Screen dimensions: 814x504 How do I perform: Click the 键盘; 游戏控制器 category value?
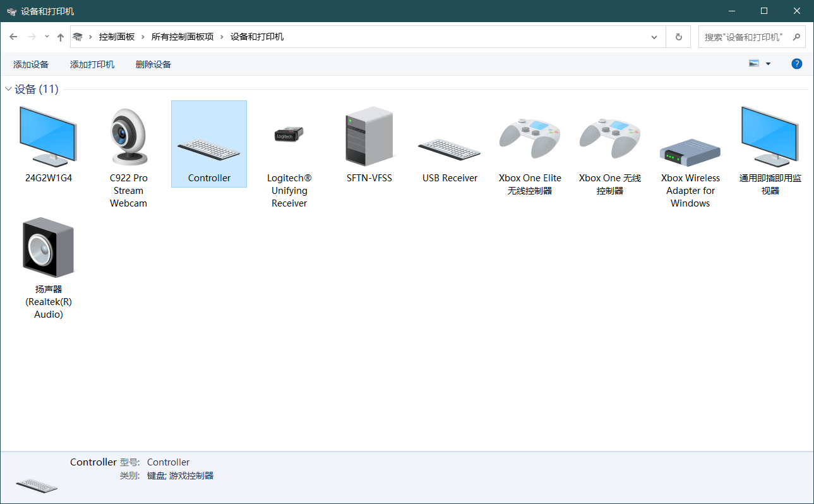[180, 476]
